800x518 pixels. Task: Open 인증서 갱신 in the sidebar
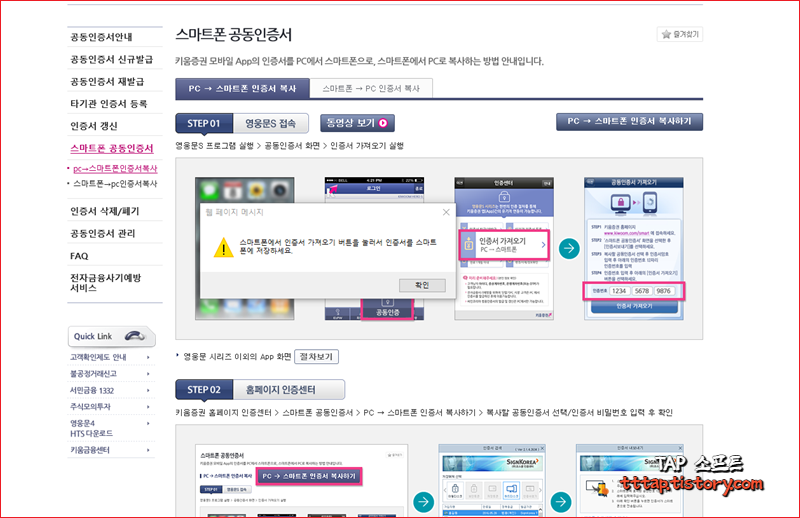point(94,126)
